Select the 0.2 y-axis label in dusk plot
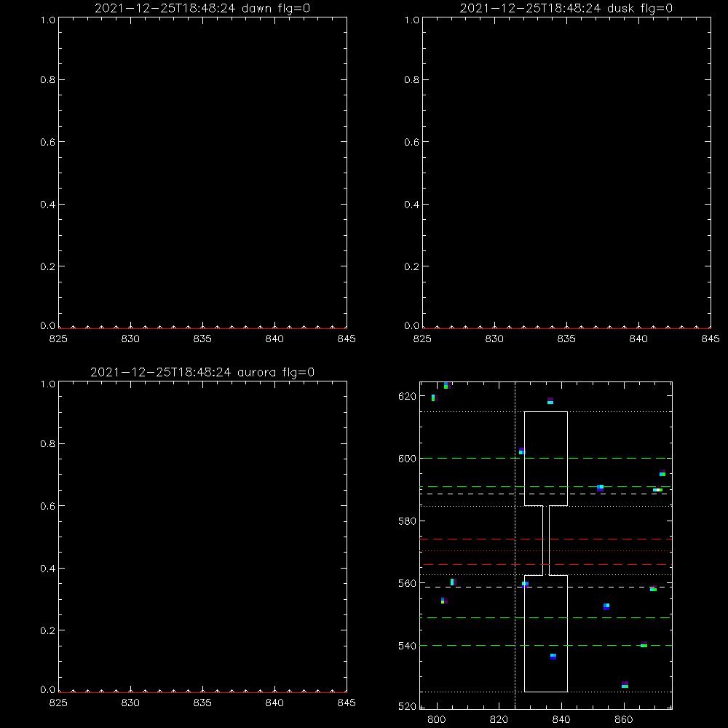 tap(412, 266)
